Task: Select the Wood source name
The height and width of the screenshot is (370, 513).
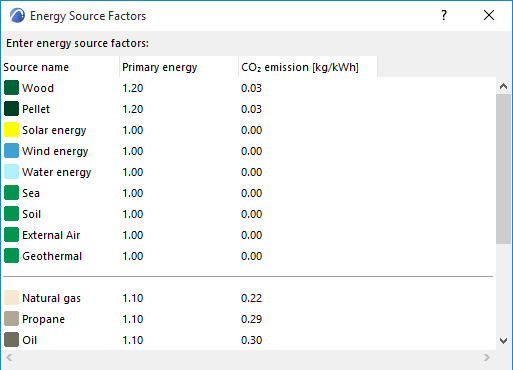Action: pos(38,88)
